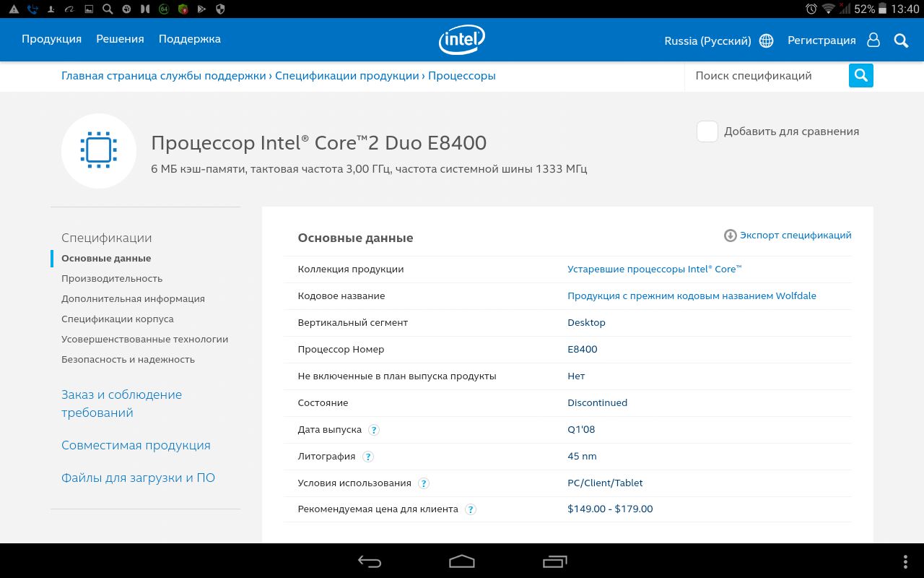Focus the Поиск спецификаций search field
This screenshot has height=578, width=924.
(766, 76)
